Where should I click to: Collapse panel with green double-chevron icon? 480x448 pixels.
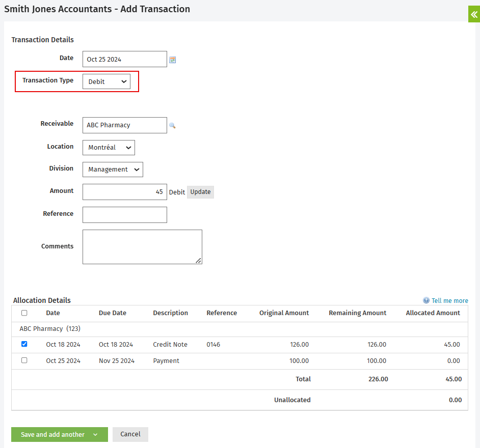(x=474, y=14)
